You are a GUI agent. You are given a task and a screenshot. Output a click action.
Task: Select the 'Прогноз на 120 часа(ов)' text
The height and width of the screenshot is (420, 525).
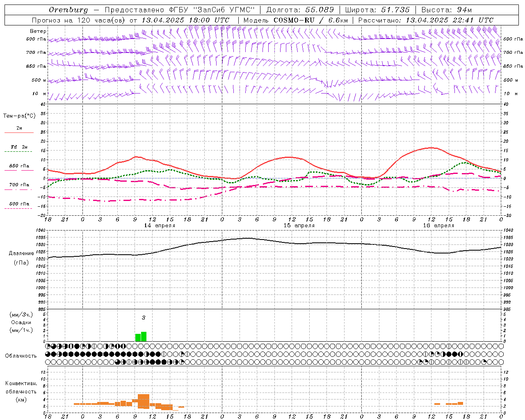pyautogui.click(x=79, y=20)
